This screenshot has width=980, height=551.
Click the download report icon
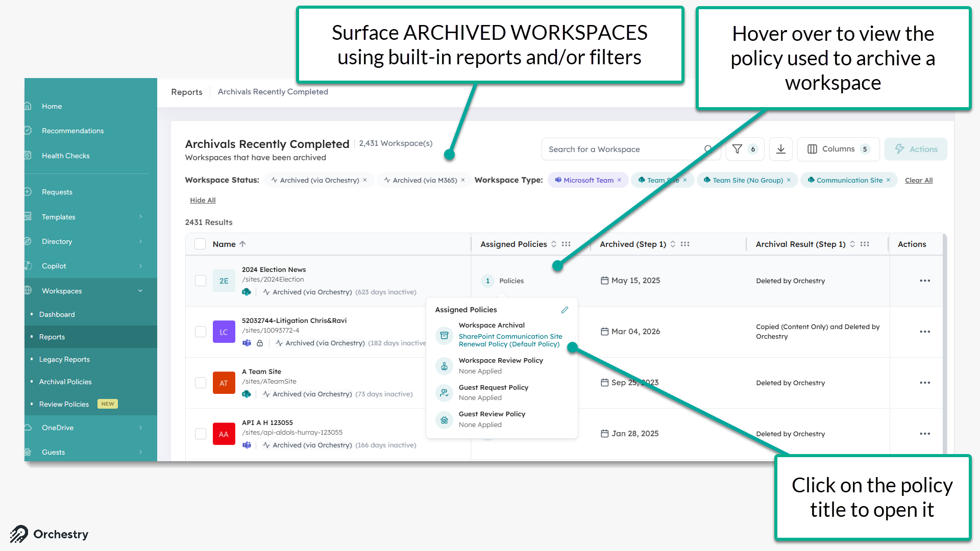click(x=780, y=149)
